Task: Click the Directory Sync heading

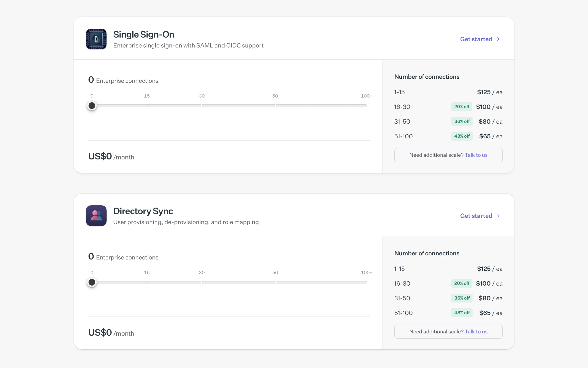Action: click(x=143, y=211)
